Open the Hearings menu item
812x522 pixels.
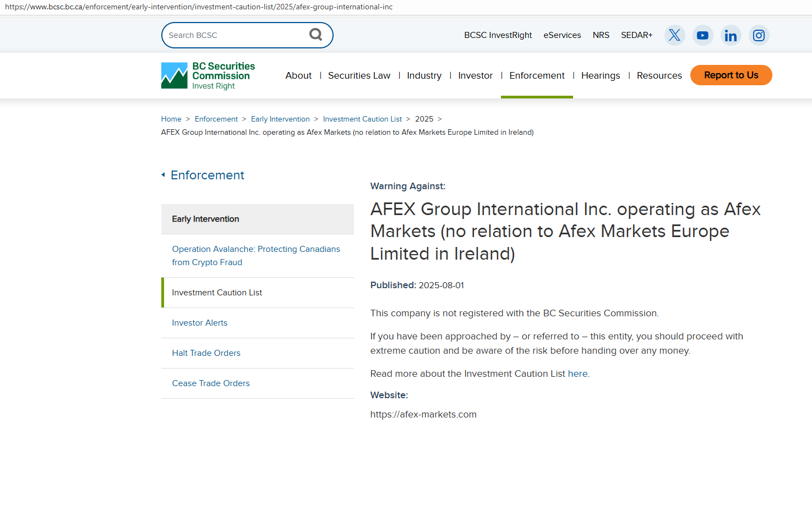tap(600, 75)
